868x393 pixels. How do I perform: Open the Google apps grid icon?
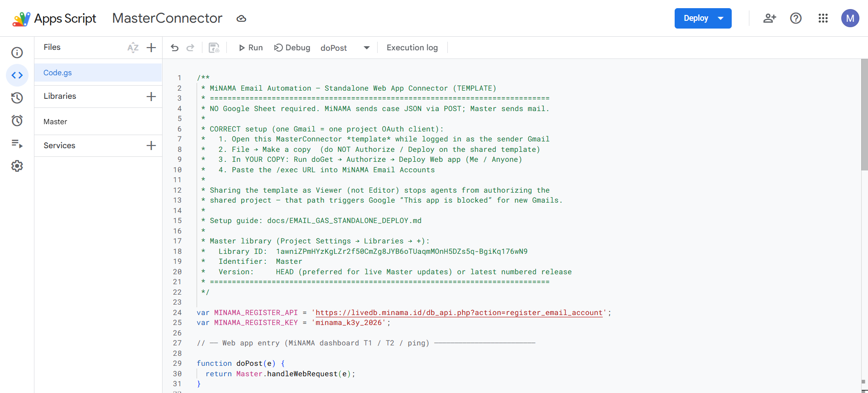pos(823,18)
